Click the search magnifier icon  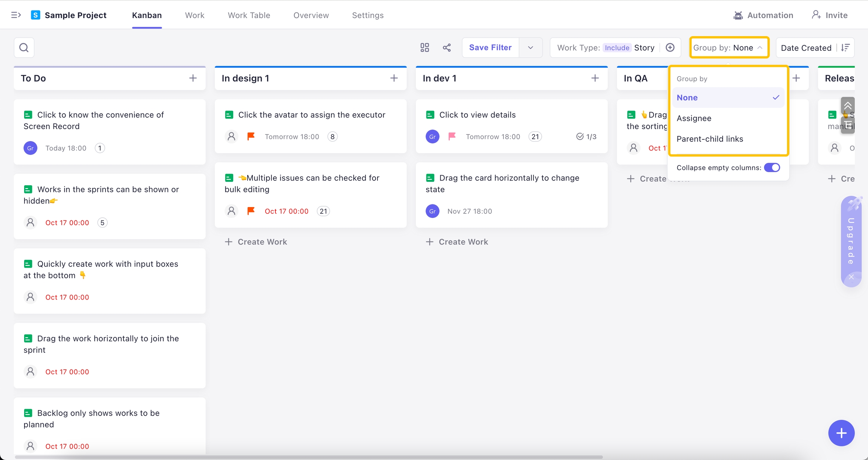[x=24, y=48]
